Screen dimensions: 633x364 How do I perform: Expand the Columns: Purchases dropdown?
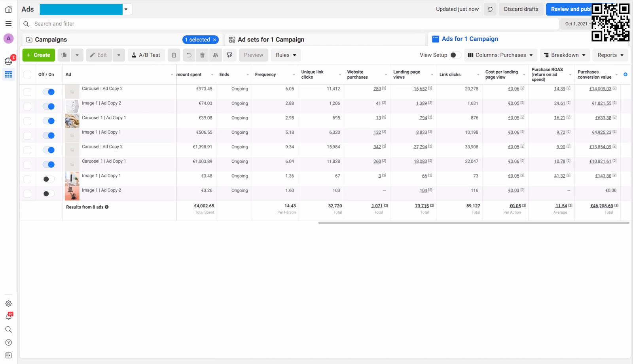[x=500, y=55]
